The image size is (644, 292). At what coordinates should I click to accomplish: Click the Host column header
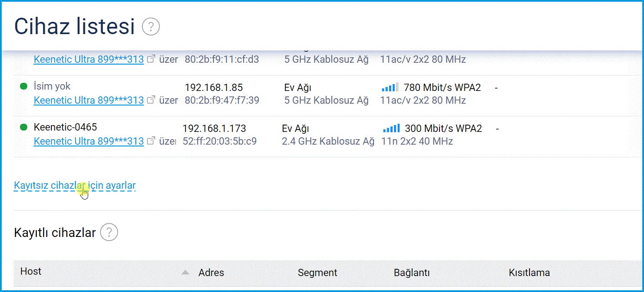pos(31,272)
